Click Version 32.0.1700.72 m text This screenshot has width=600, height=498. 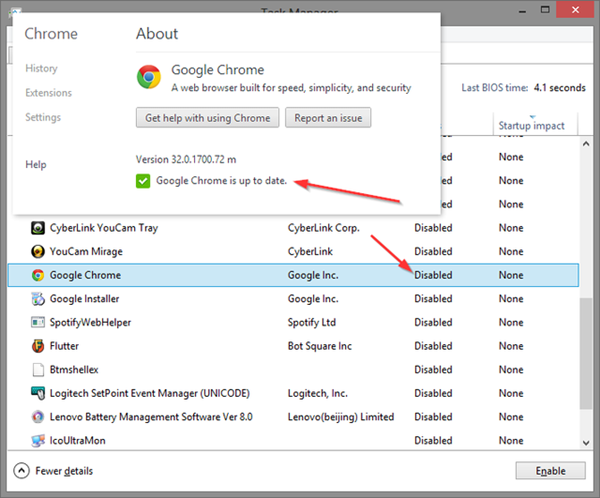(x=186, y=160)
